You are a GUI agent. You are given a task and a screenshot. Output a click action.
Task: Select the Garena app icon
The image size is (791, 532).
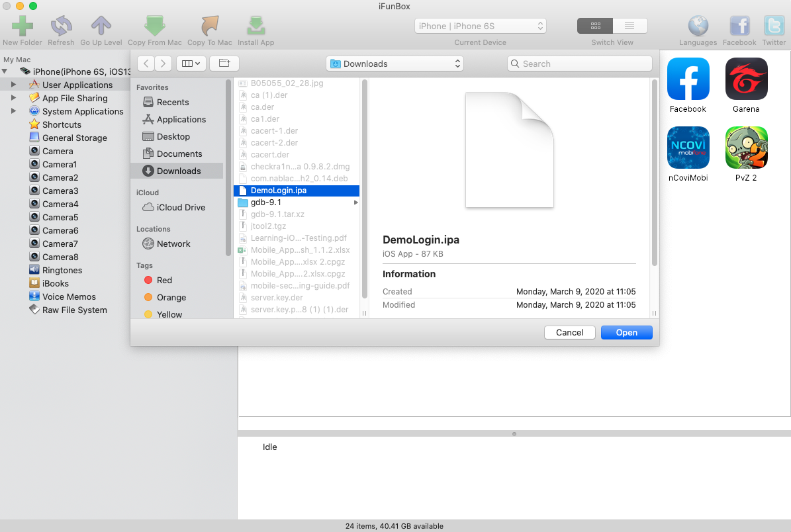click(x=746, y=79)
